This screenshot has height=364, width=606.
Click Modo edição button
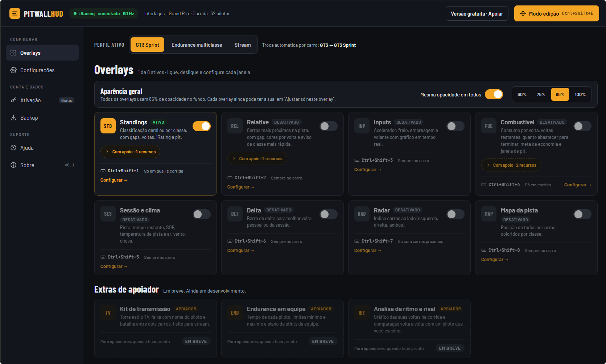(556, 13)
